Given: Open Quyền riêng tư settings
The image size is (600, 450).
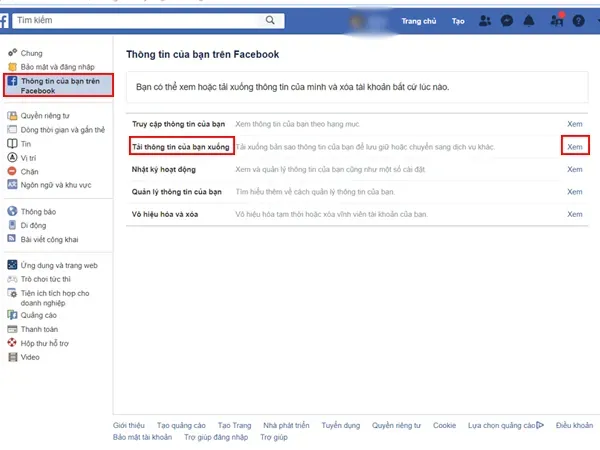Looking at the screenshot, I should [45, 116].
